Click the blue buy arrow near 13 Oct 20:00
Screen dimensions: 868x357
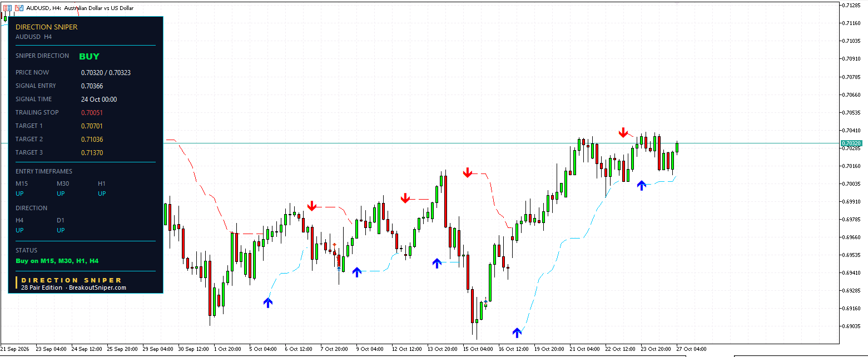click(437, 263)
